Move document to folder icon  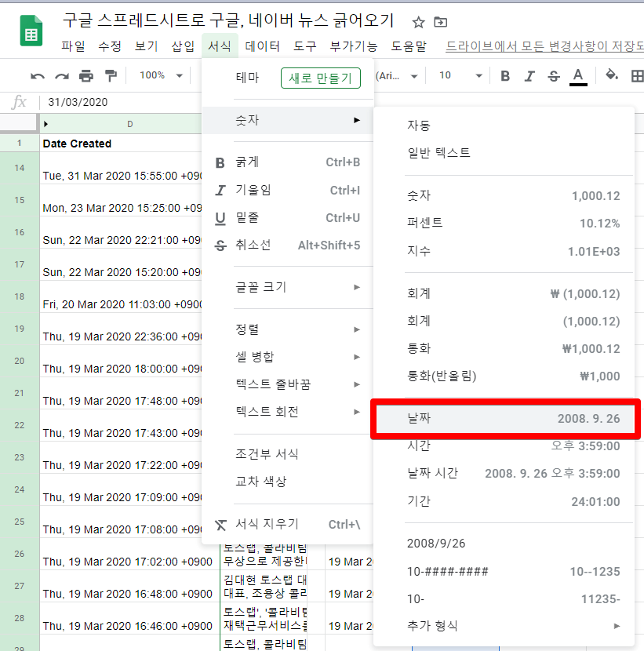440,22
